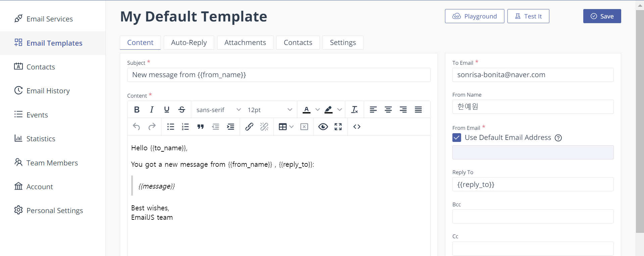644x256 pixels.
Task: Click the Reply To input field
Action: 533,184
